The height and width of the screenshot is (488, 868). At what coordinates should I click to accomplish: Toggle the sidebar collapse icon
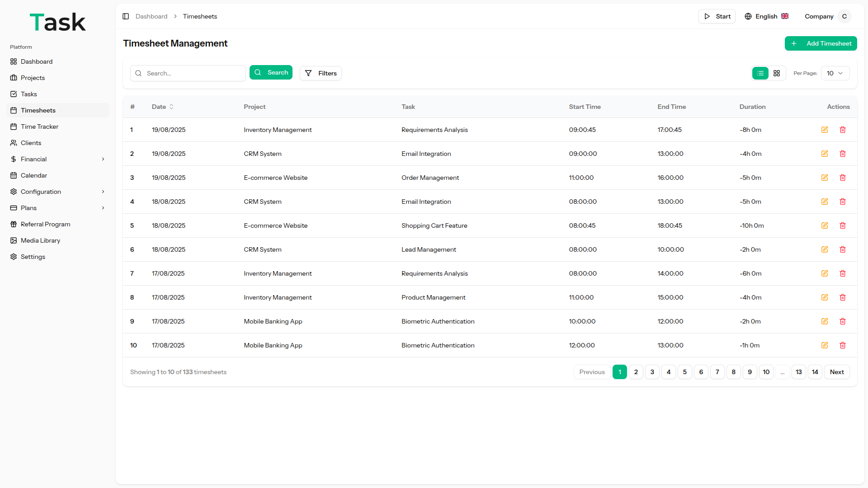point(126,16)
